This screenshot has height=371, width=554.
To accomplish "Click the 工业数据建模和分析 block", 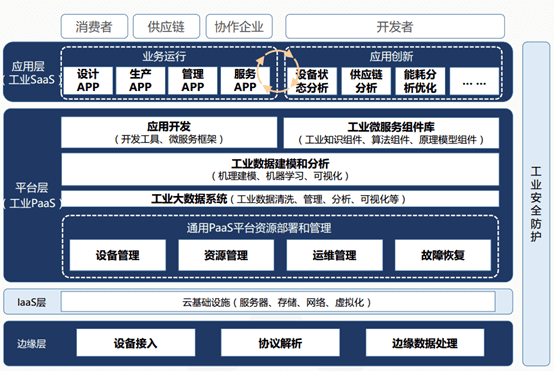I will [280, 169].
